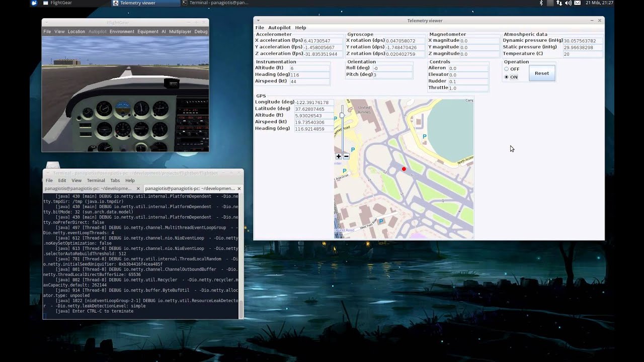Click Terminal taskbar button
644x362 pixels.
click(215, 3)
